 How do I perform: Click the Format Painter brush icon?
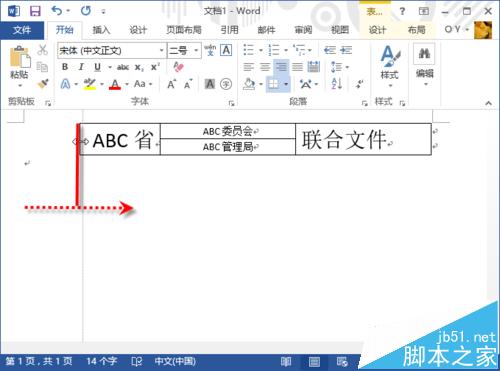point(43,84)
